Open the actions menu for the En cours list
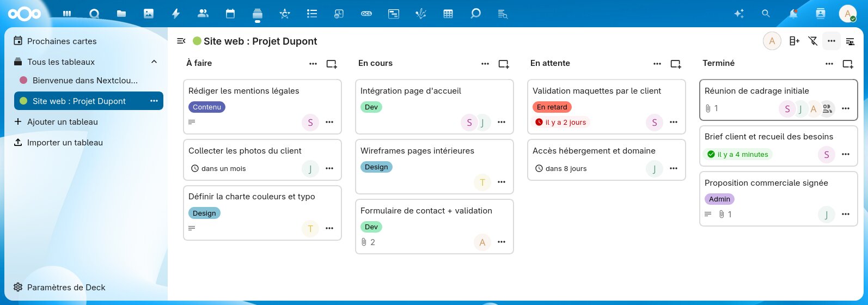868x305 pixels. tap(485, 64)
